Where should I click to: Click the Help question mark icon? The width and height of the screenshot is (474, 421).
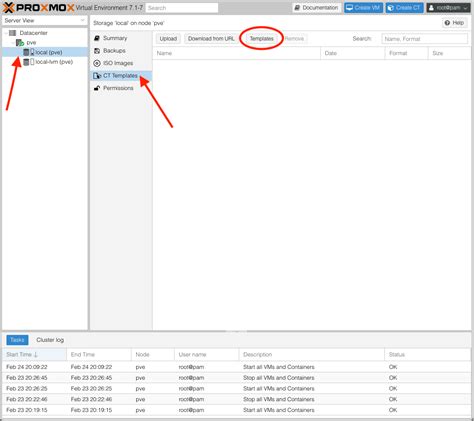tap(447, 23)
